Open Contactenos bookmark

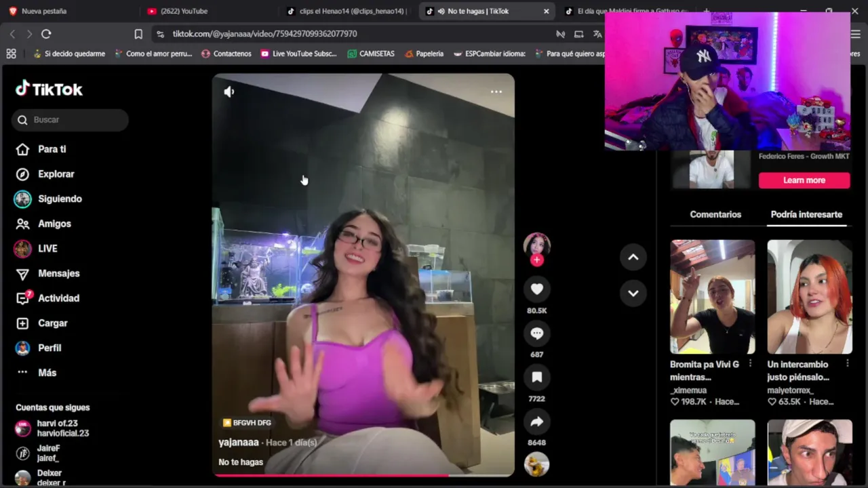pyautogui.click(x=226, y=54)
